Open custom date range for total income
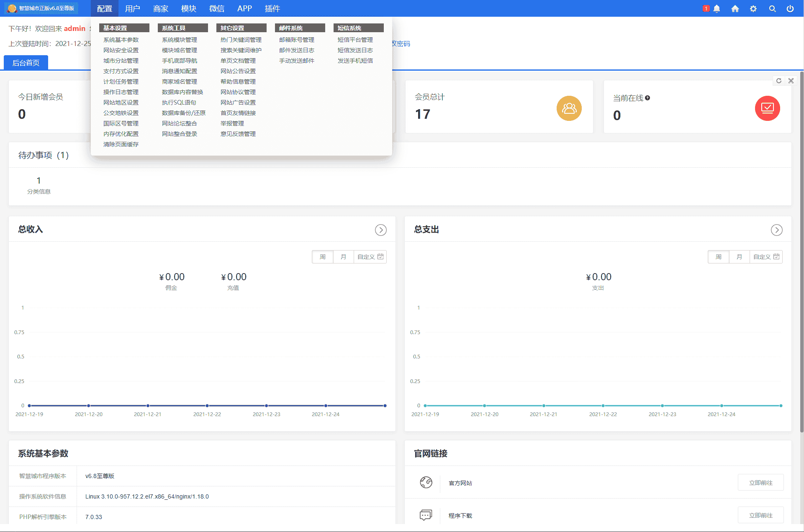The width and height of the screenshot is (804, 532). tap(370, 257)
